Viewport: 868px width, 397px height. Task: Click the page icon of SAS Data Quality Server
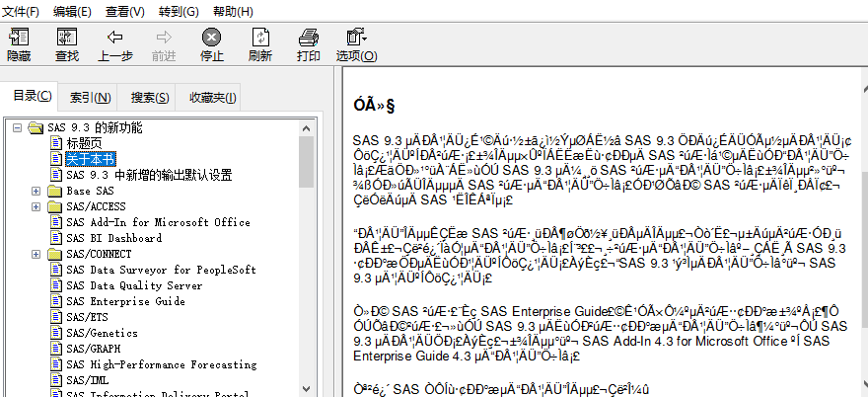click(56, 285)
